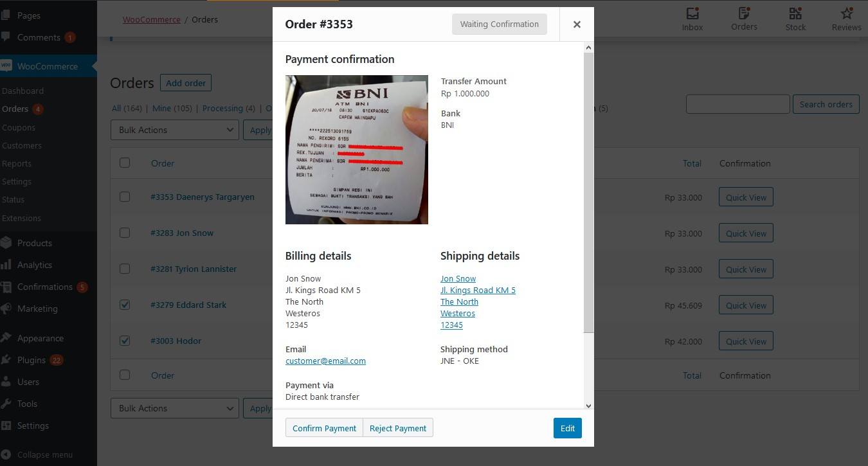Click the Comments speech bubble icon
Screen dimensions: 868x466
(x=6, y=37)
